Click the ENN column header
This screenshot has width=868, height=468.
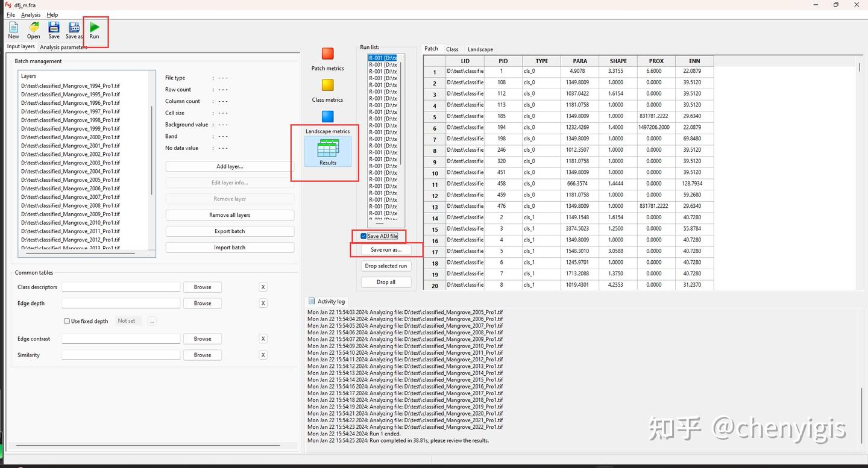[x=694, y=61]
